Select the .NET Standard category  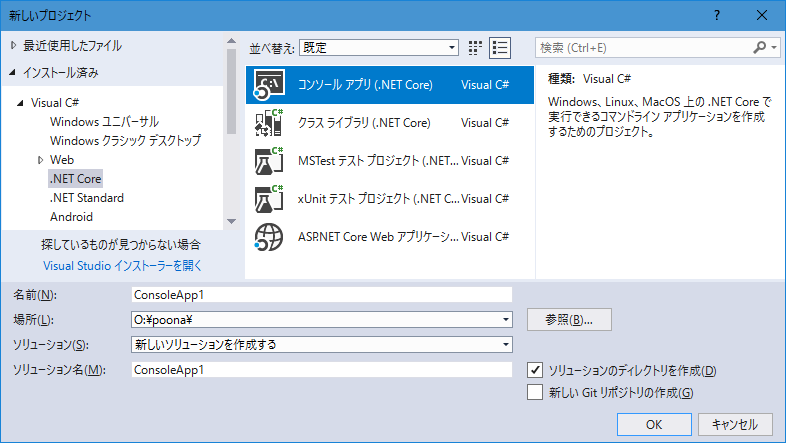(x=87, y=198)
